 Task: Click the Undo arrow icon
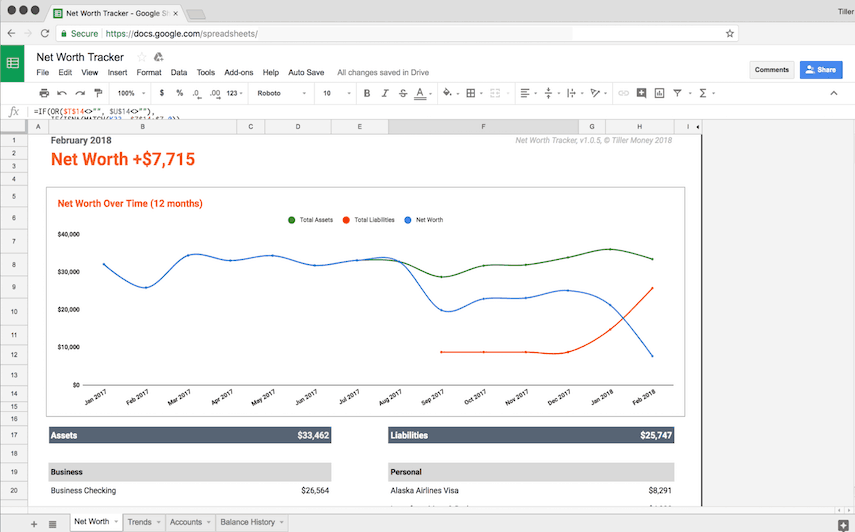[62, 93]
